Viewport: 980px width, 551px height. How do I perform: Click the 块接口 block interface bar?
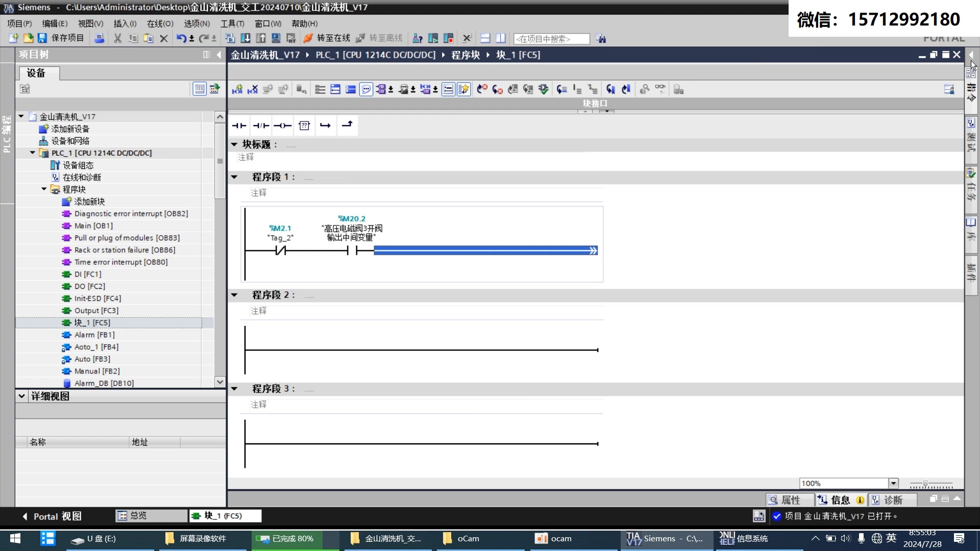[x=595, y=103]
